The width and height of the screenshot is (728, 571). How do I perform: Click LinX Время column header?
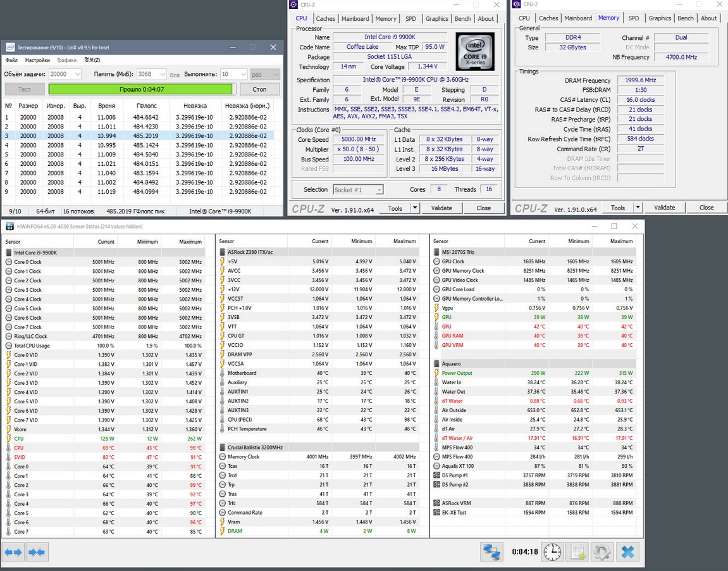click(106, 106)
